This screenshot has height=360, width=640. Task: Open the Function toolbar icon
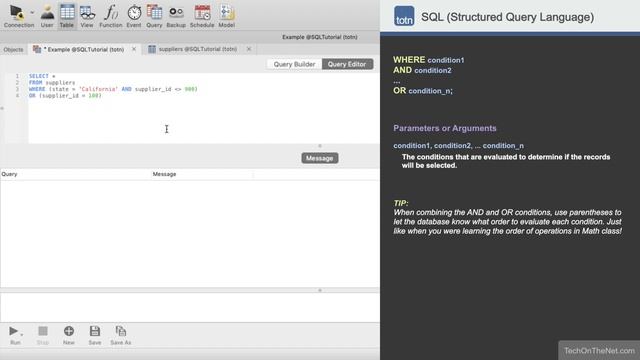pos(111,16)
